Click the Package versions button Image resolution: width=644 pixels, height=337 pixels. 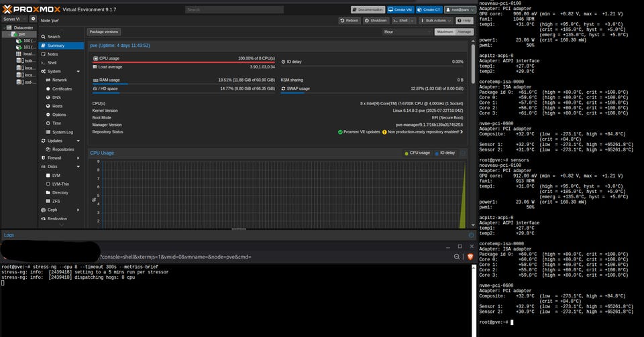[x=104, y=31]
